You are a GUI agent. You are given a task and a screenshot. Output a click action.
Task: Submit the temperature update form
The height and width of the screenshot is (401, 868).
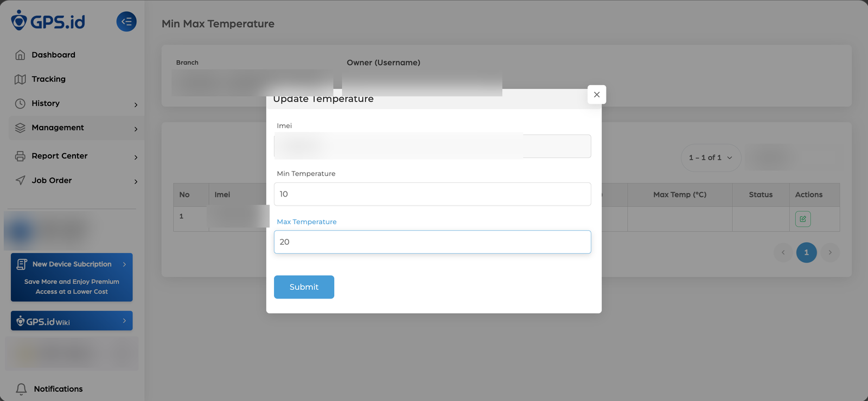[304, 287]
